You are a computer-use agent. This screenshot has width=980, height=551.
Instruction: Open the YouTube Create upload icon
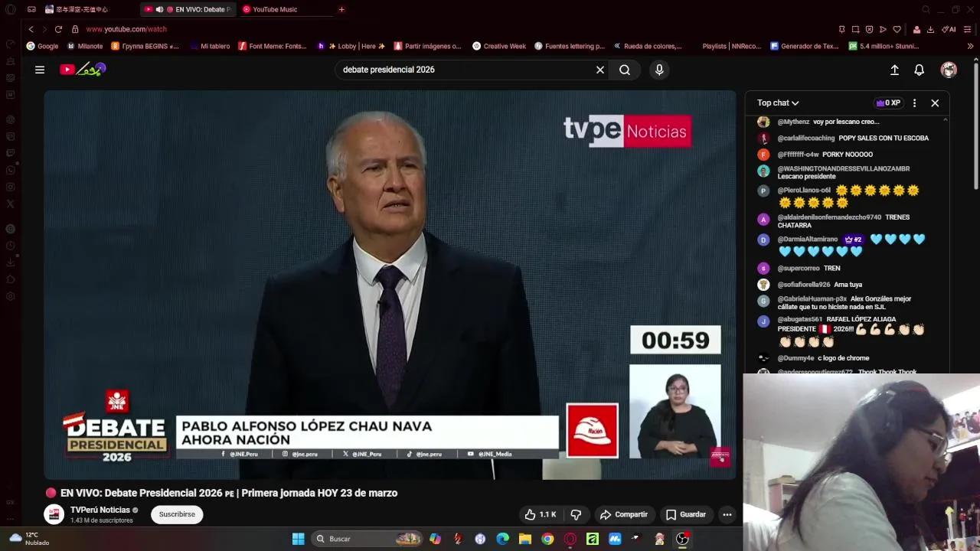pyautogui.click(x=894, y=70)
